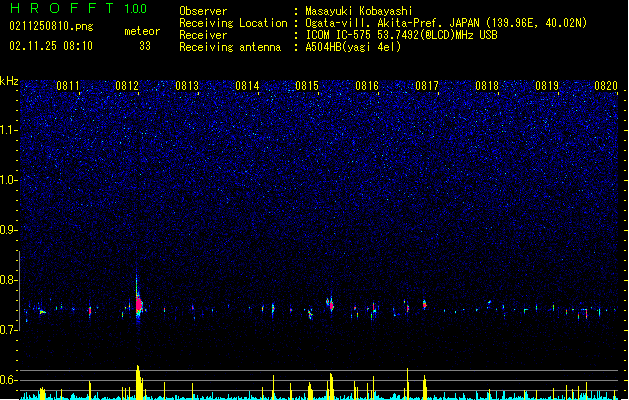
Task: Click the meteor echo just after 0815
Action: (330, 304)
